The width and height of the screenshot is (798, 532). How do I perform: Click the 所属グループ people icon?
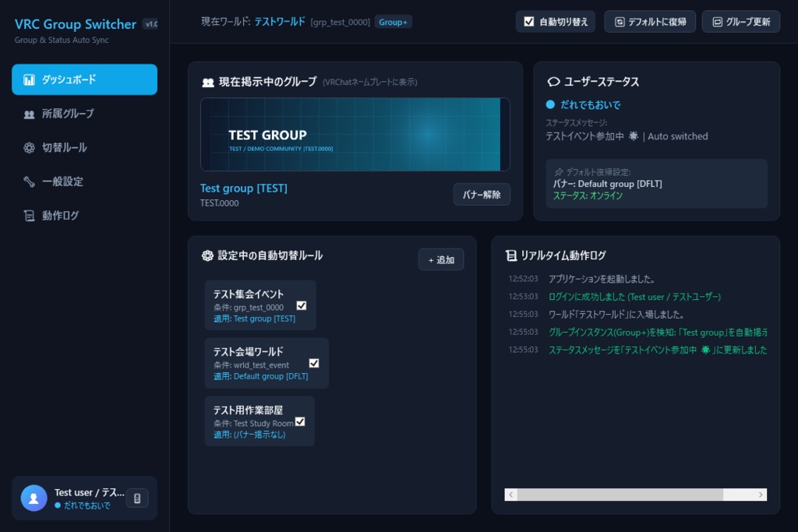(x=29, y=114)
